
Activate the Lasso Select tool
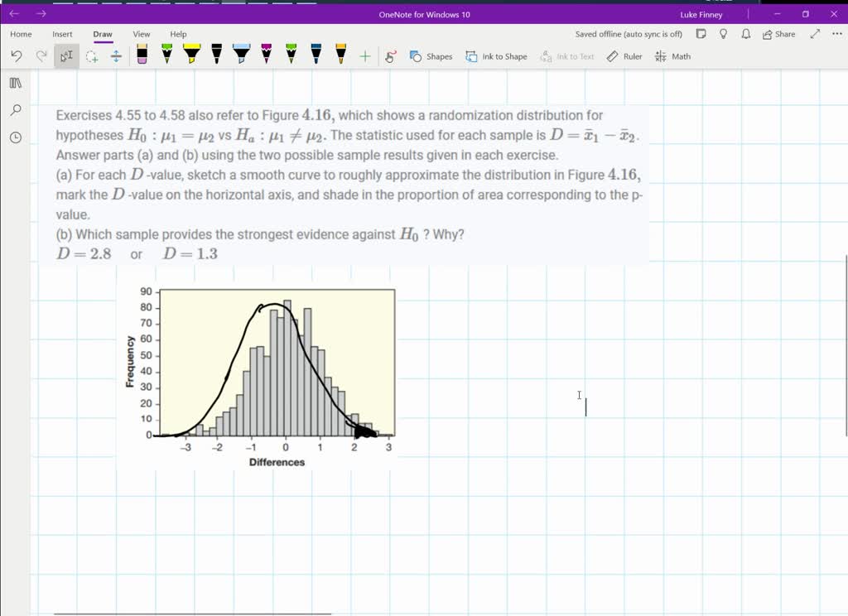click(93, 56)
